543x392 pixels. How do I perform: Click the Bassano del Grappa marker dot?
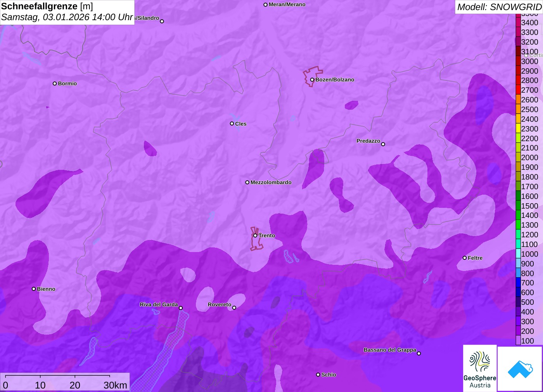pos(419,353)
